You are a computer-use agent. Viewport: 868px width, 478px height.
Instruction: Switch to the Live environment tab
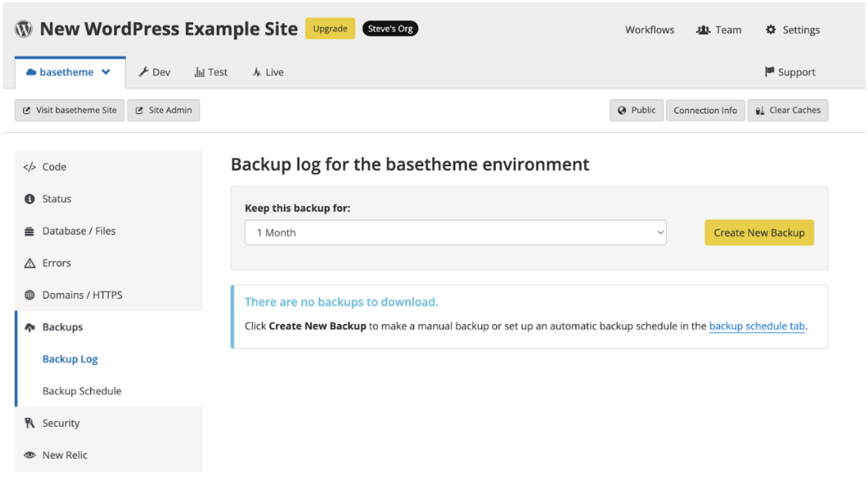(x=267, y=72)
